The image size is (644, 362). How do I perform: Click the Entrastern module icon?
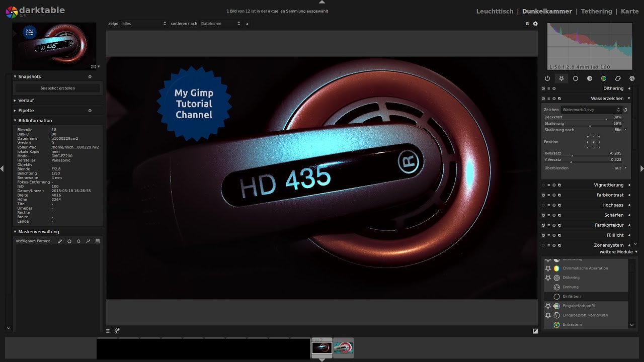point(556,325)
